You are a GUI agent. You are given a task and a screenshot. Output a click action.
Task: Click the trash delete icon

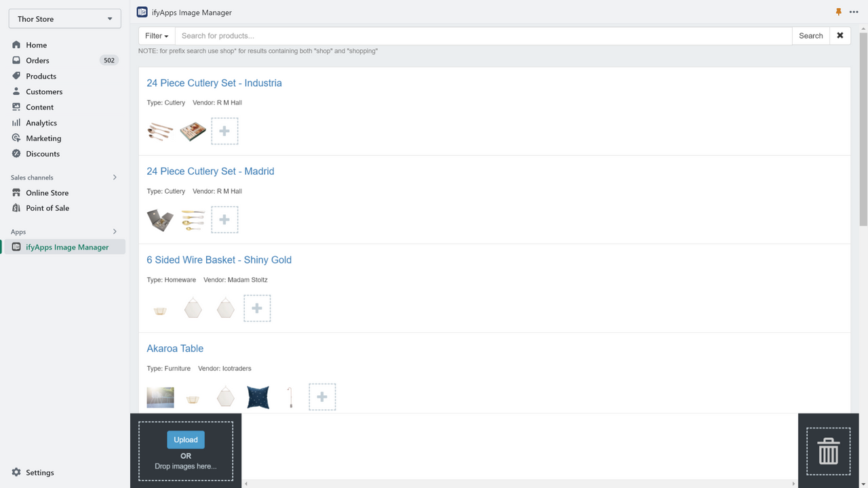click(x=828, y=451)
